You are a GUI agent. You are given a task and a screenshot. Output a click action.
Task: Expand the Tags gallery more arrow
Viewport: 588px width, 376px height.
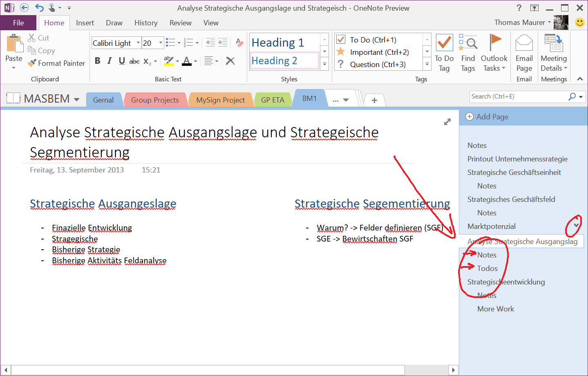pos(427,64)
